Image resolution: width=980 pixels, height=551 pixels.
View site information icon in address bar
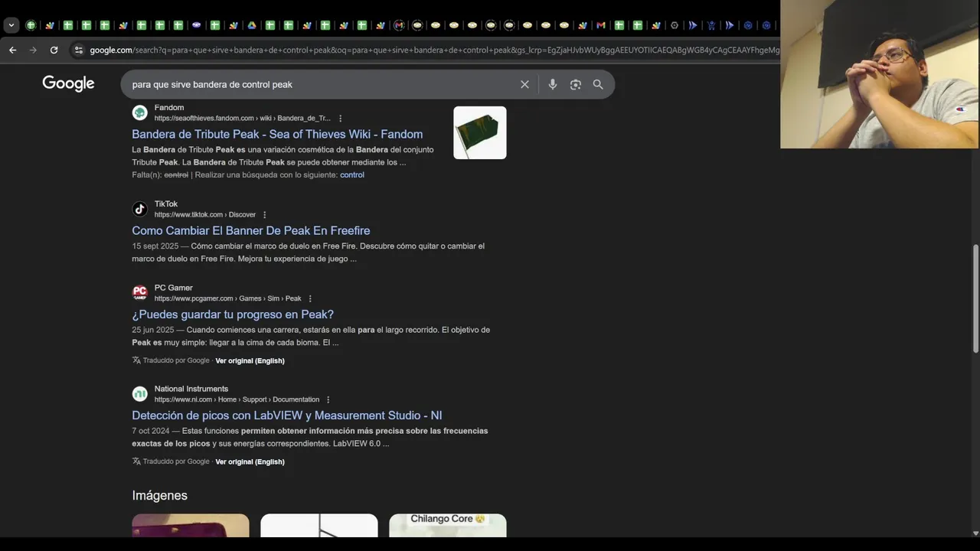point(77,50)
